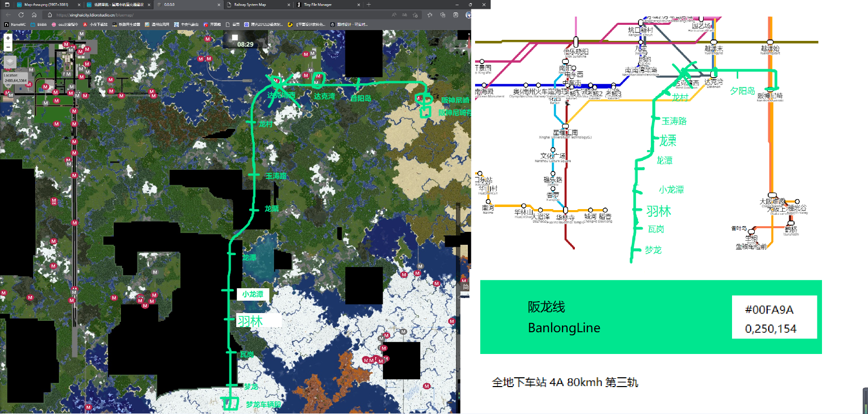Go to the browser home page
Image resolution: width=868 pixels, height=414 pixels.
point(34,15)
